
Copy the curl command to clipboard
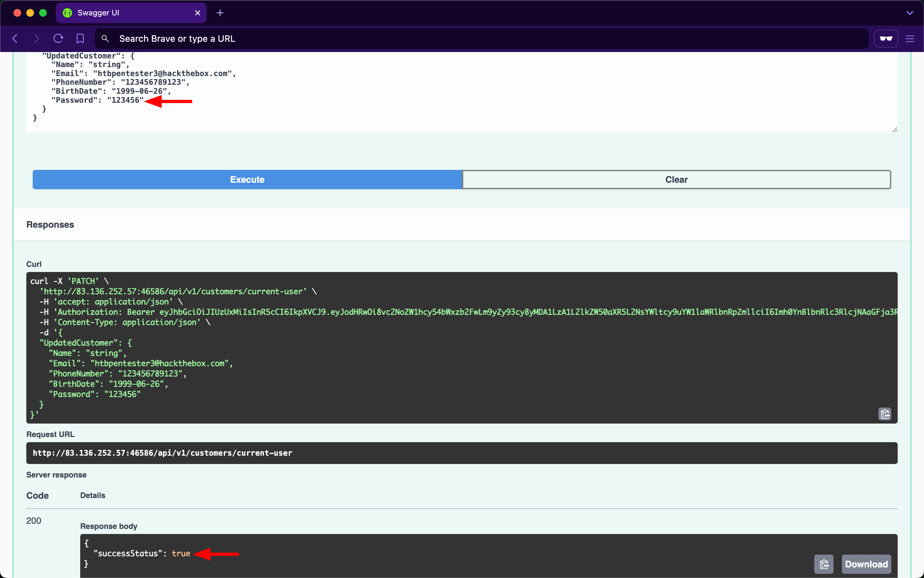click(x=885, y=414)
